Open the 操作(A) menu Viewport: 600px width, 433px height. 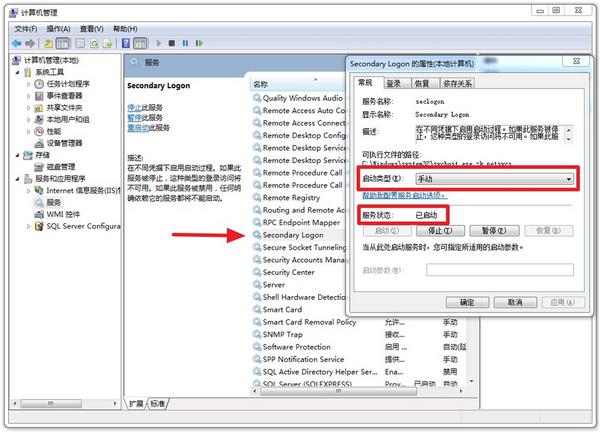tap(58, 29)
